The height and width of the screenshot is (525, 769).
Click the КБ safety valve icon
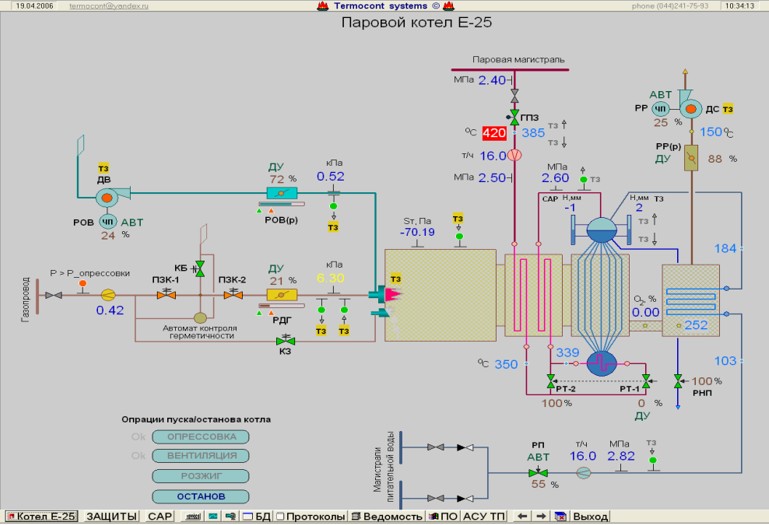tap(199, 266)
